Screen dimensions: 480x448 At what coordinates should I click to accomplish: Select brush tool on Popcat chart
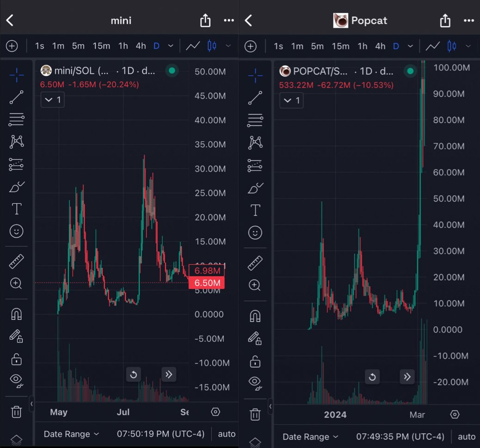pyautogui.click(x=255, y=188)
